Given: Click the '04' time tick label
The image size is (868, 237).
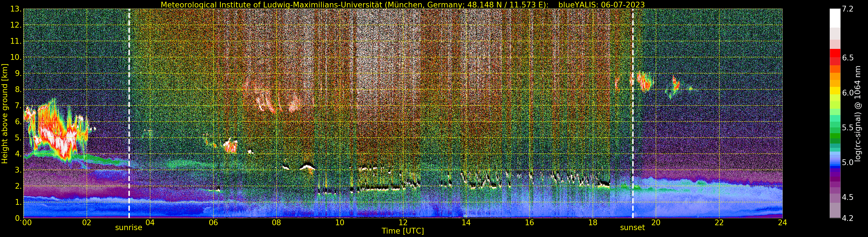Looking at the screenshot, I should [150, 223].
